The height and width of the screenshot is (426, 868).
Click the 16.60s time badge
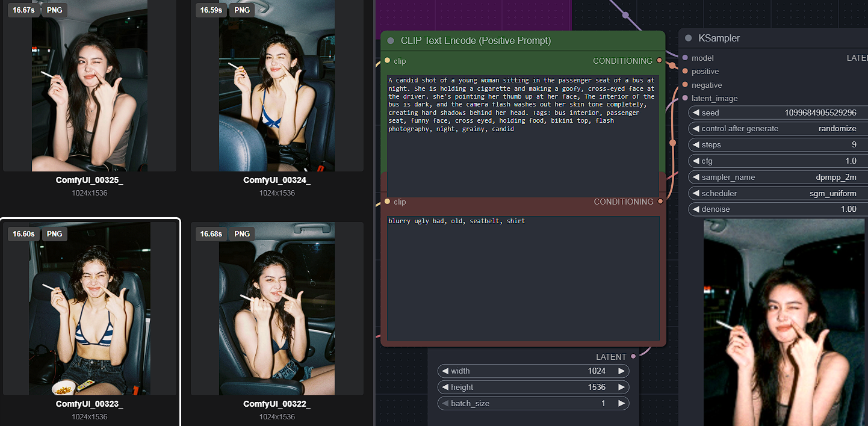[23, 234]
